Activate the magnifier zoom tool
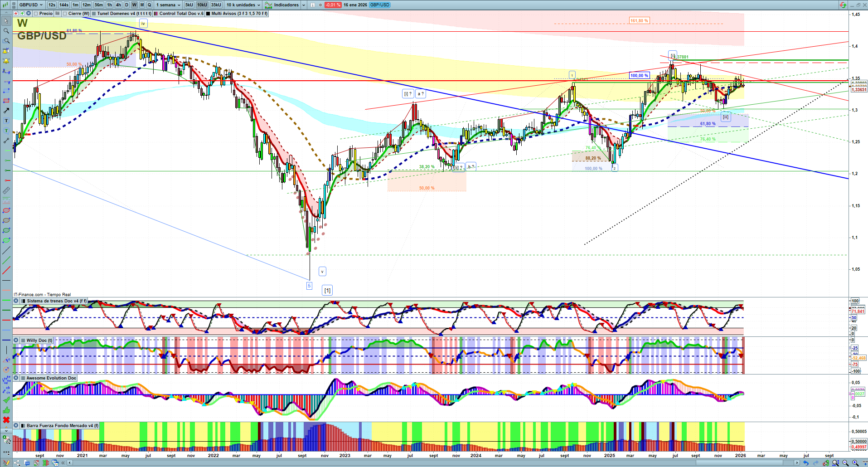This screenshot has width=868, height=467. (x=6, y=31)
